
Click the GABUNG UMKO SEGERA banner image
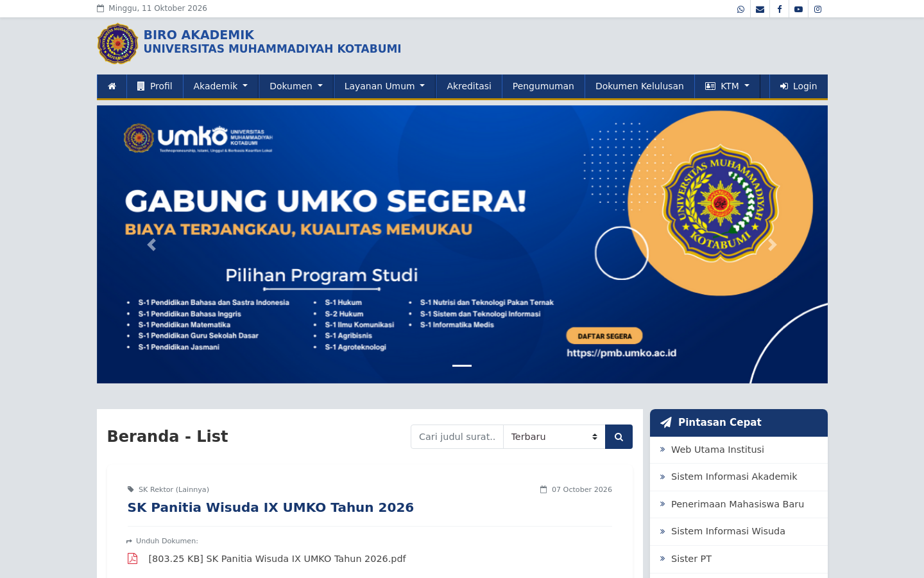(462, 244)
